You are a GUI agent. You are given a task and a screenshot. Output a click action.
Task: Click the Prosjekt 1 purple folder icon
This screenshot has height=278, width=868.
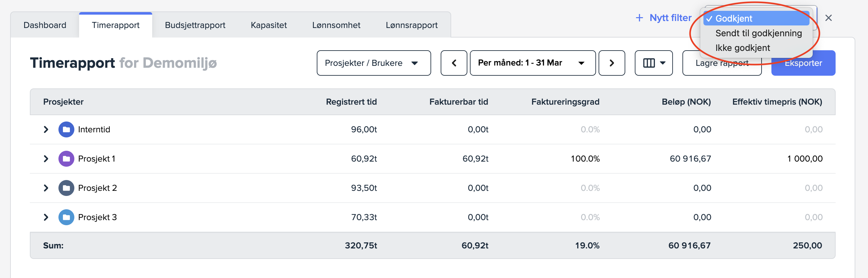[x=66, y=159]
